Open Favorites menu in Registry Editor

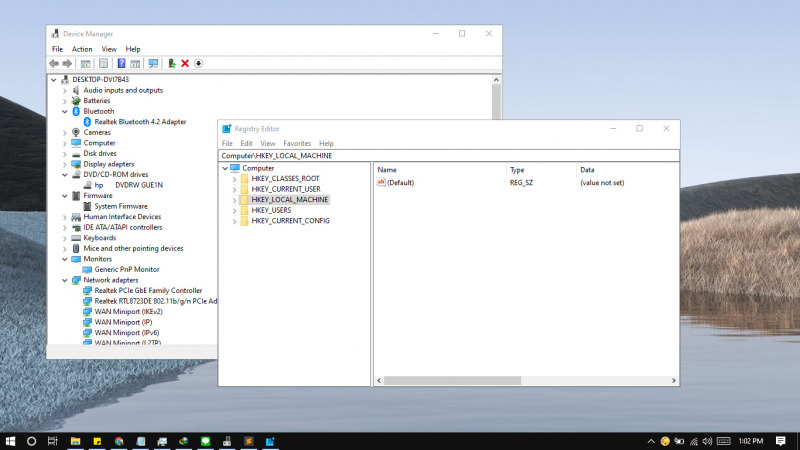point(297,143)
